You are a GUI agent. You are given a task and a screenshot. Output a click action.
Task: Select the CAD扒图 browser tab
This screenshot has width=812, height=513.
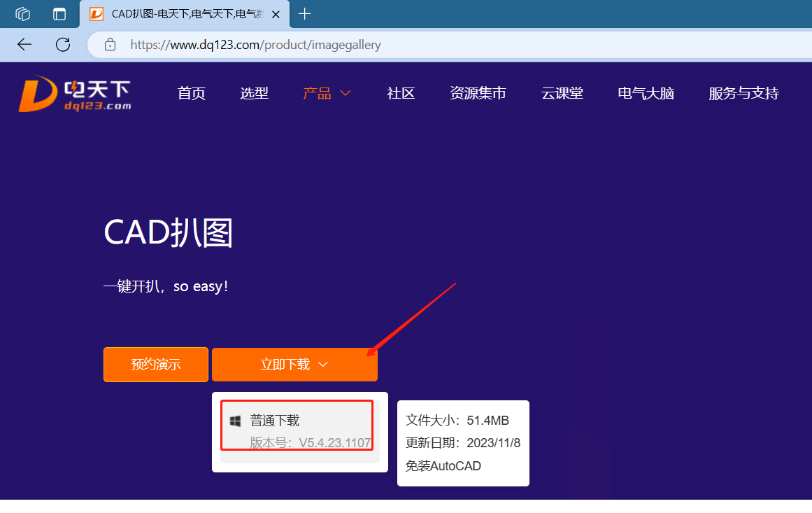[185, 14]
